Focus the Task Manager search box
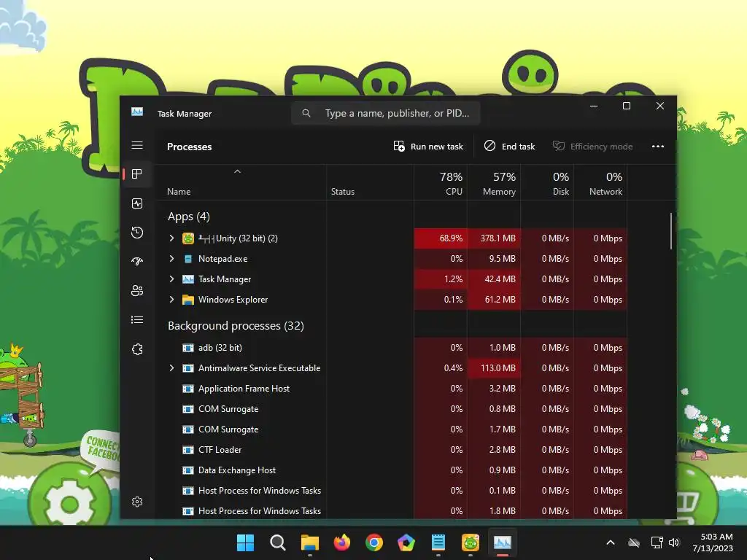Image resolution: width=747 pixels, height=560 pixels. point(385,113)
